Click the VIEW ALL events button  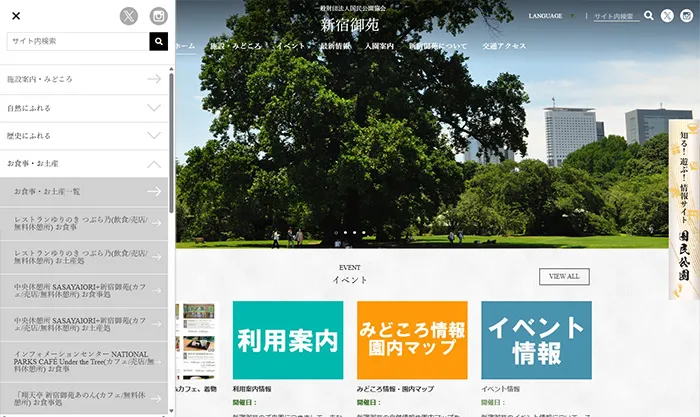pyautogui.click(x=564, y=276)
